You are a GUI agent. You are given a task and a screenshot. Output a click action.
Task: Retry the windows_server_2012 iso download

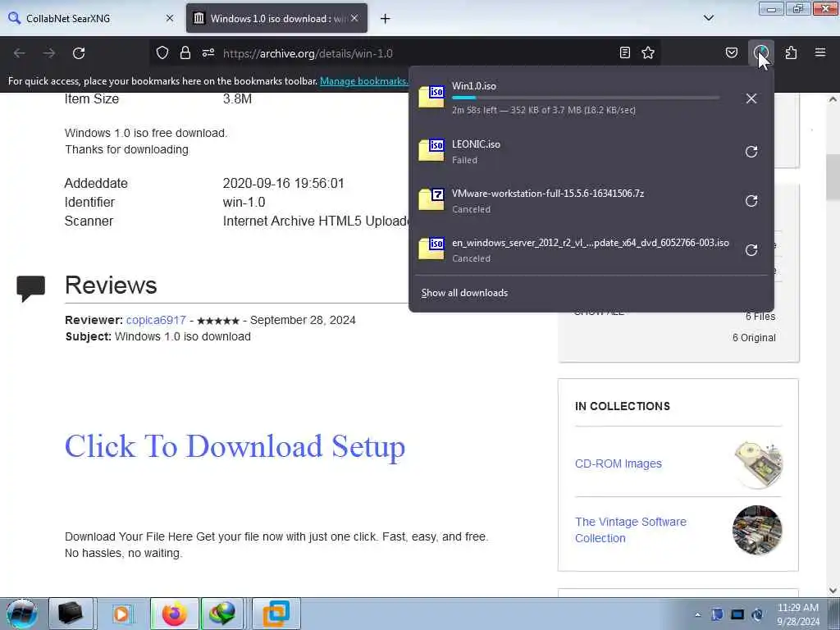[751, 250]
